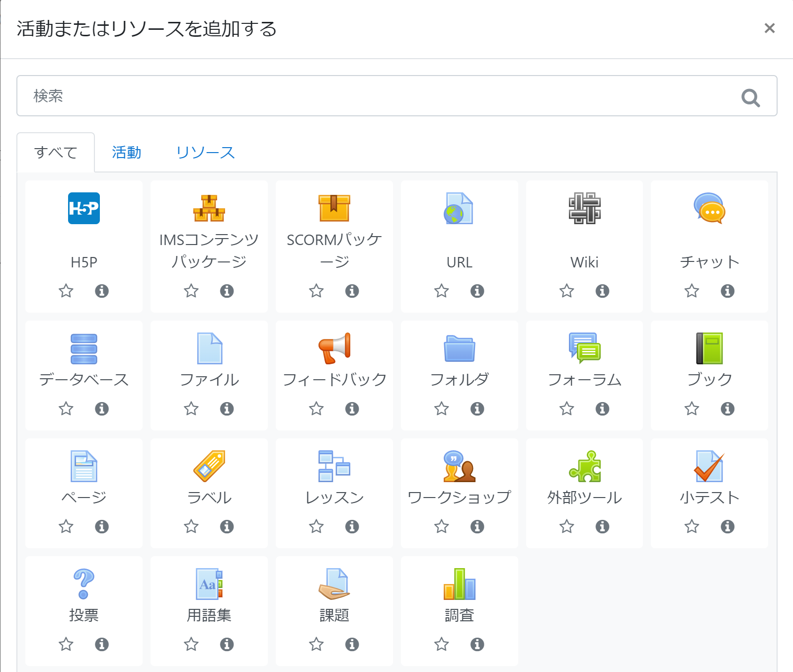Click the ファイル resource link
The height and width of the screenshot is (672, 793).
(x=209, y=380)
